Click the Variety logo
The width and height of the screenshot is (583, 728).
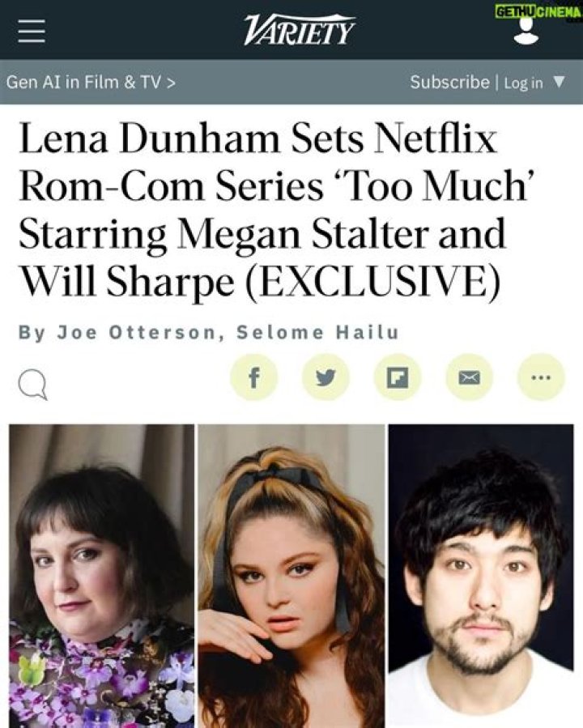pyautogui.click(x=300, y=30)
